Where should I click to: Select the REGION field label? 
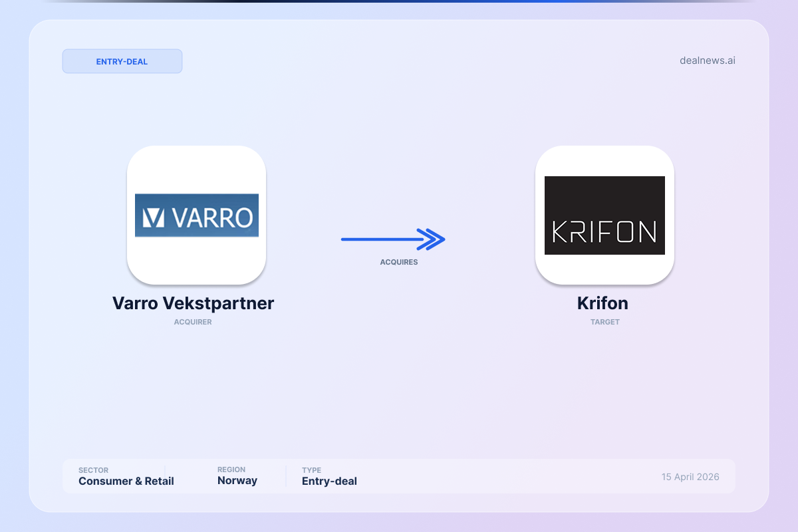point(231,469)
